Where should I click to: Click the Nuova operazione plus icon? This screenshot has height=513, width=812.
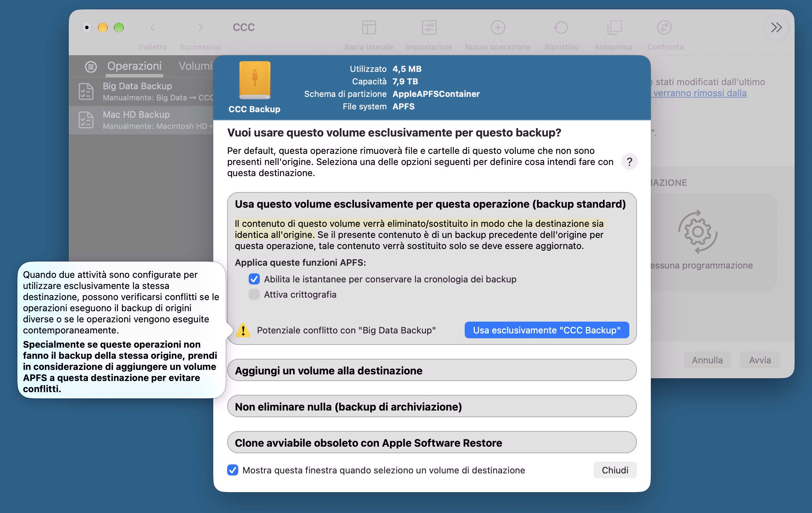coord(498,27)
